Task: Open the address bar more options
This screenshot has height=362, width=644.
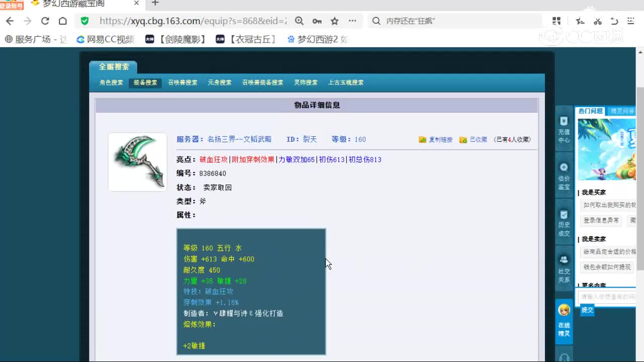Action: coord(352,21)
